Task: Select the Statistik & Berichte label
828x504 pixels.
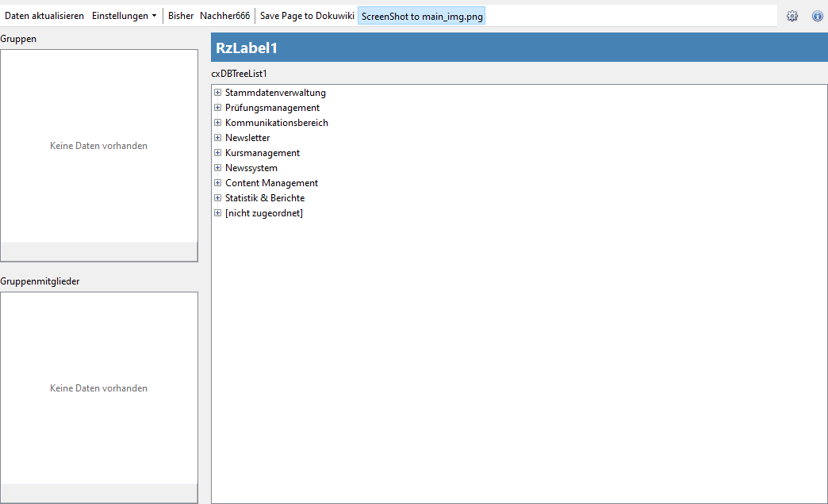Action: [265, 198]
